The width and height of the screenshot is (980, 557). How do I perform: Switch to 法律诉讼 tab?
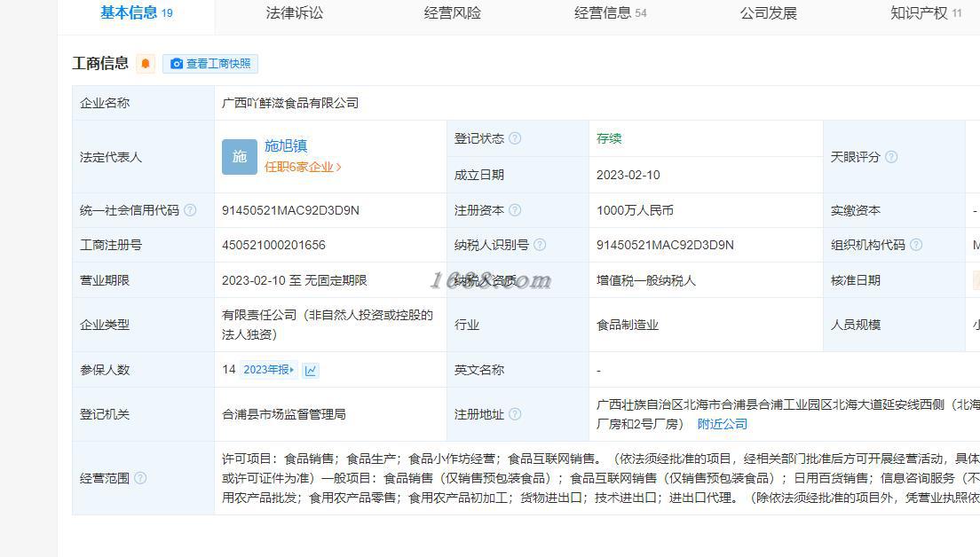coord(295,13)
